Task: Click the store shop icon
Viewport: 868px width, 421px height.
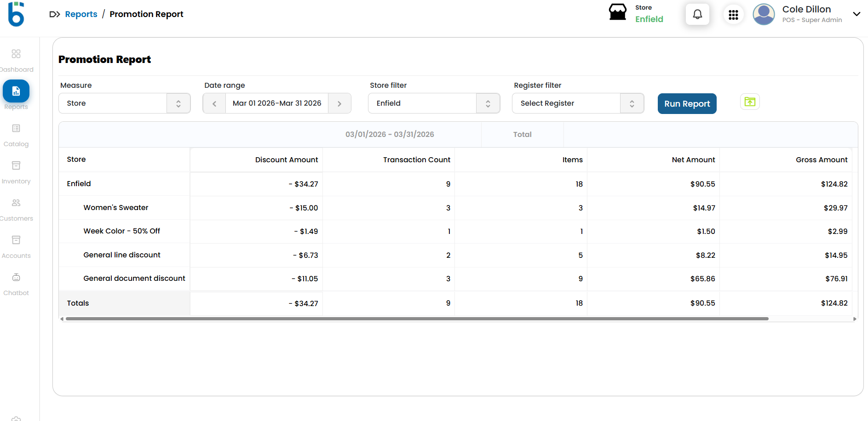Action: [x=618, y=12]
